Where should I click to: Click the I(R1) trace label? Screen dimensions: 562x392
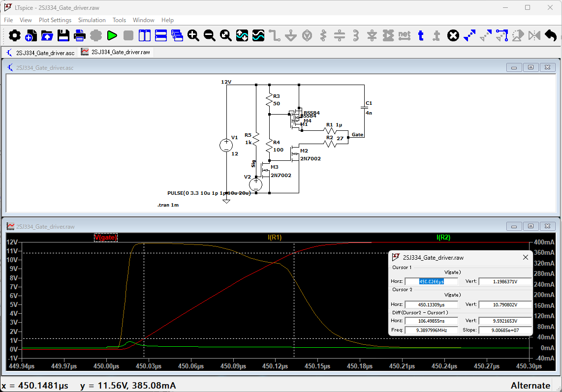(275, 238)
